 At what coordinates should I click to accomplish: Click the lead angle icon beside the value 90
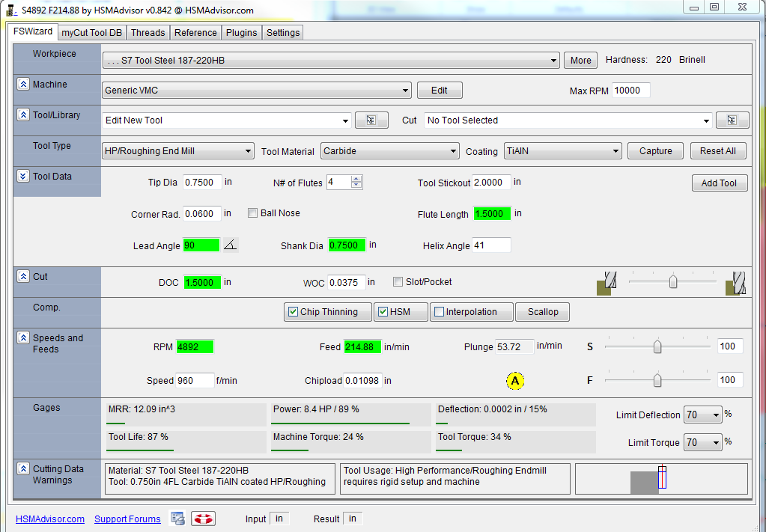231,245
